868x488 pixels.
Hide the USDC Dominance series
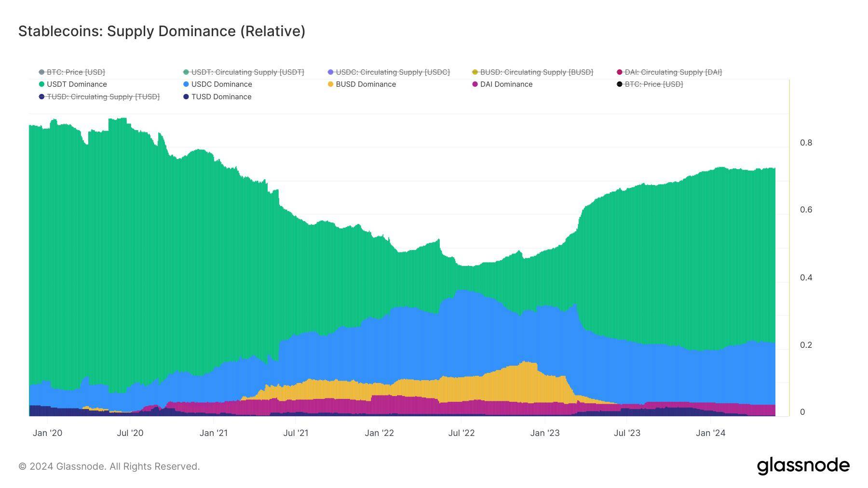(x=217, y=84)
